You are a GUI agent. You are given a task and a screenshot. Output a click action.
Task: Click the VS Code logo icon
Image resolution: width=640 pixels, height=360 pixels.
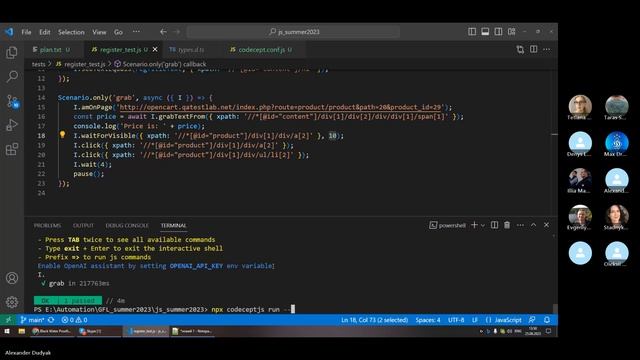click(9, 32)
